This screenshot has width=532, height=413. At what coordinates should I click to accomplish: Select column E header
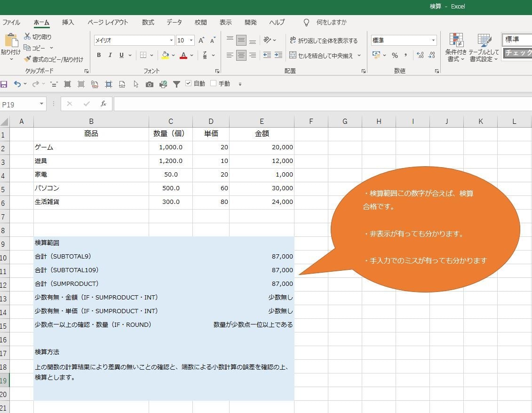262,121
